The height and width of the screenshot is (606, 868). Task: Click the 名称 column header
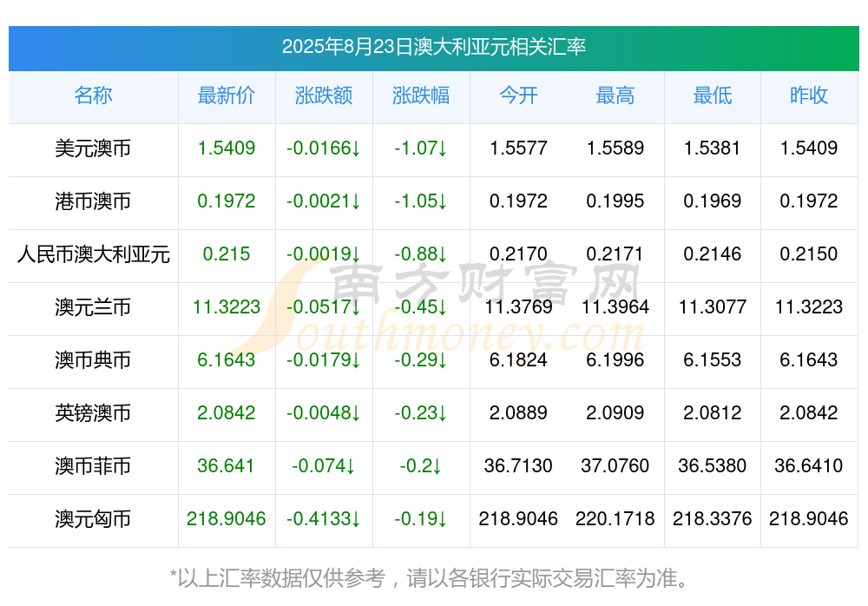click(x=93, y=96)
